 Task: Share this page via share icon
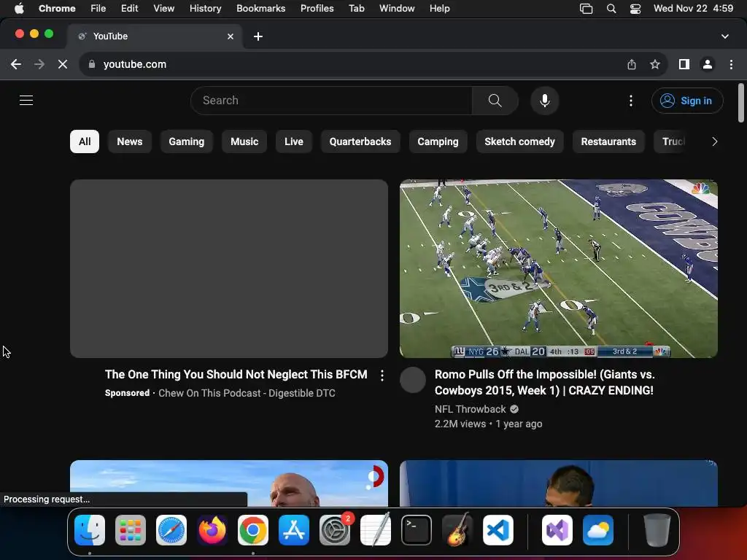pyautogui.click(x=632, y=64)
